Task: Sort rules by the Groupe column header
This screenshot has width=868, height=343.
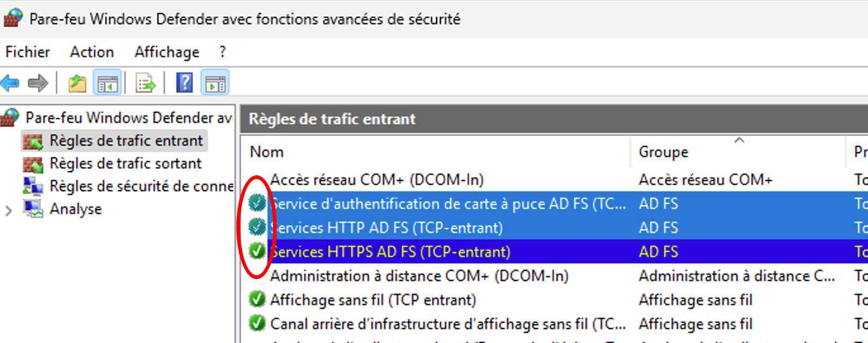Action: 663,152
